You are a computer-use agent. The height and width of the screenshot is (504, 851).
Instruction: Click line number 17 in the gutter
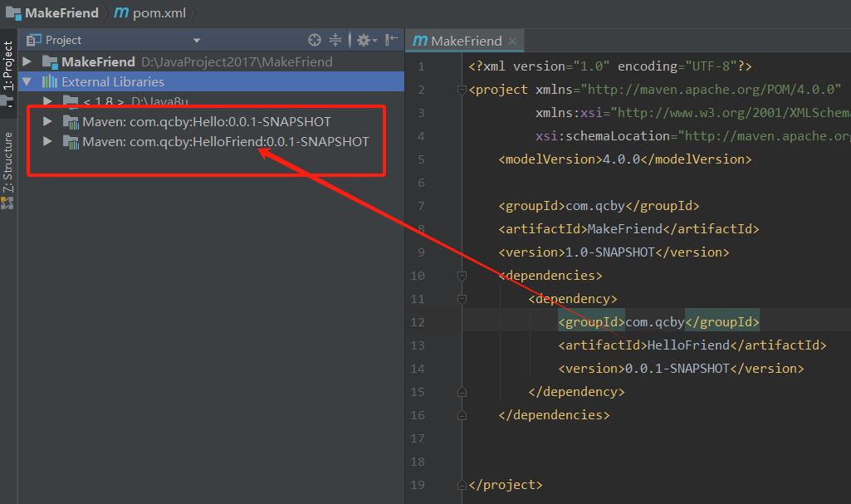click(x=418, y=438)
